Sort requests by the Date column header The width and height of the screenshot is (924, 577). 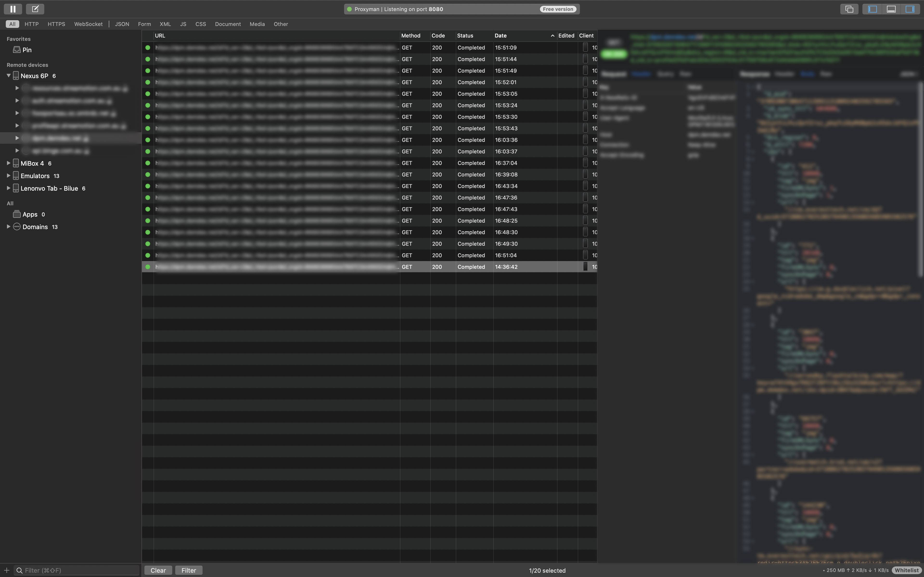coord(500,36)
